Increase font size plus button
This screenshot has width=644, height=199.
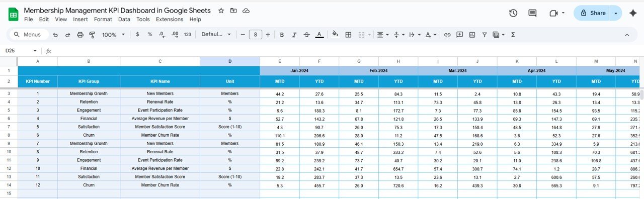tap(268, 35)
